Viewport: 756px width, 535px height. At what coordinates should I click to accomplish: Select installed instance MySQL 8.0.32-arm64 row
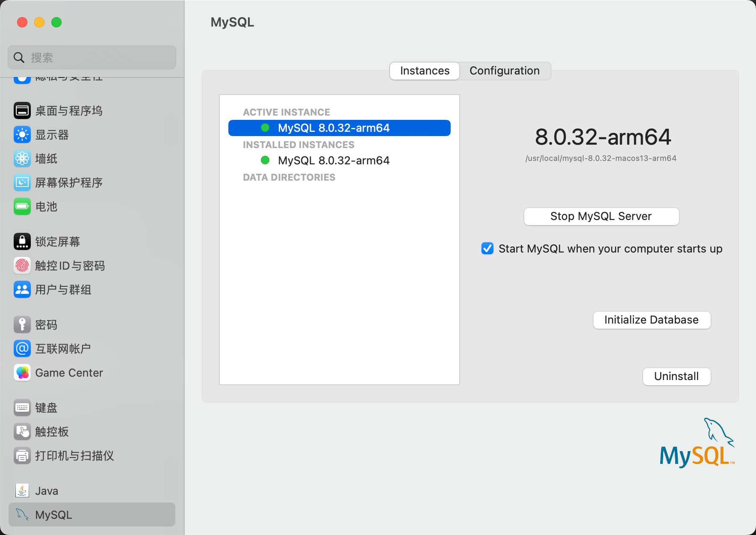(340, 160)
